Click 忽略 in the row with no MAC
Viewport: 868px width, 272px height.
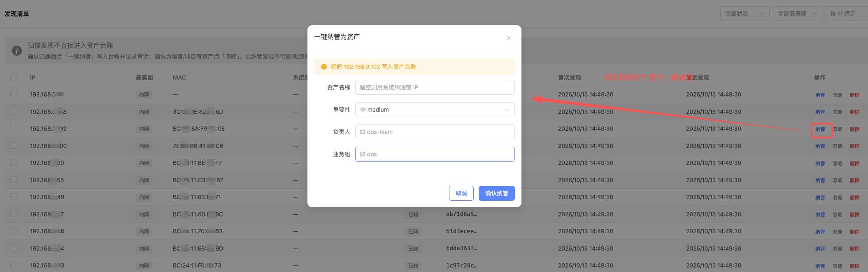pyautogui.click(x=837, y=95)
